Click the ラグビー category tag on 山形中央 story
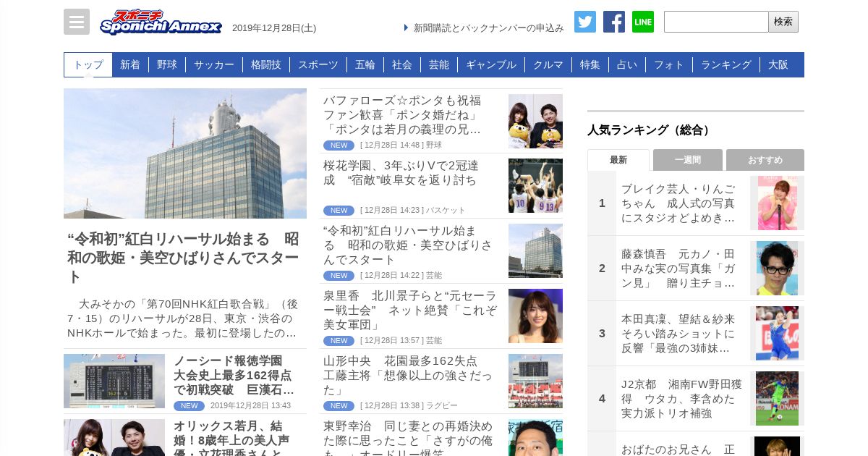The image size is (868, 456). [x=442, y=406]
